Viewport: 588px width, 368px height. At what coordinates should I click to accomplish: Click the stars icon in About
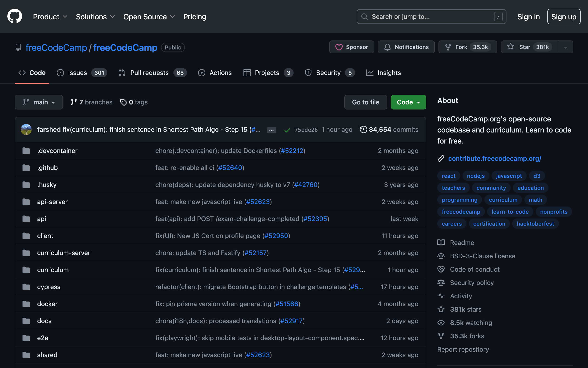point(441,309)
